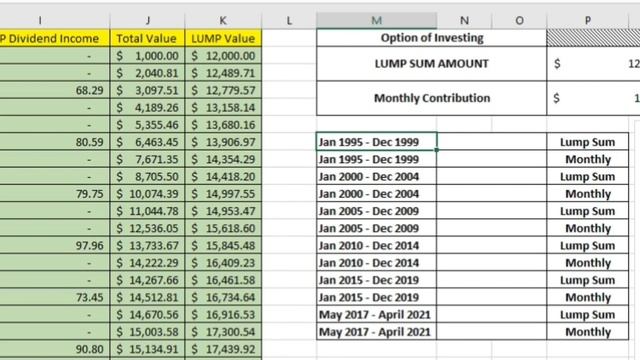Select LUMP Value cell $13,906.97
The height and width of the screenshot is (360, 640).
point(223,142)
